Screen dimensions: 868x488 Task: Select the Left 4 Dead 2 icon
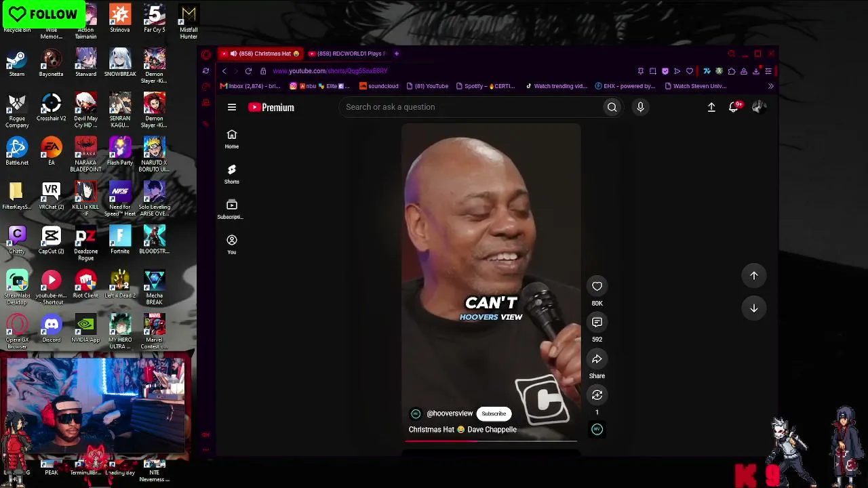pyautogui.click(x=120, y=285)
